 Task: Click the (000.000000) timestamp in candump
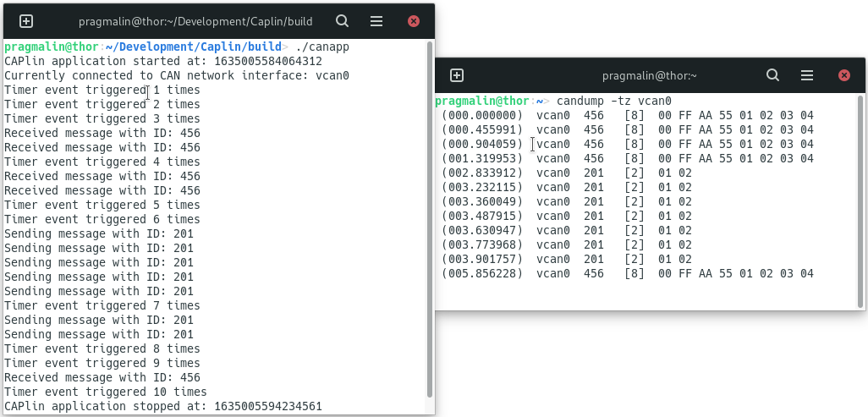point(482,115)
